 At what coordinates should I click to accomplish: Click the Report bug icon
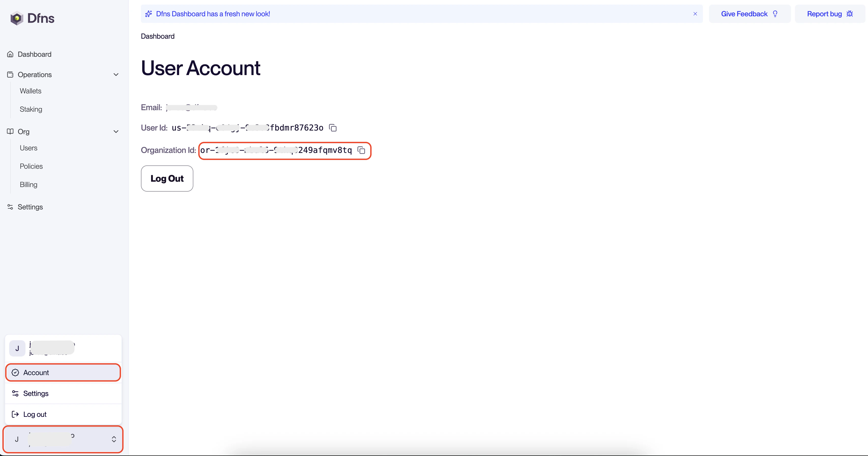849,14
